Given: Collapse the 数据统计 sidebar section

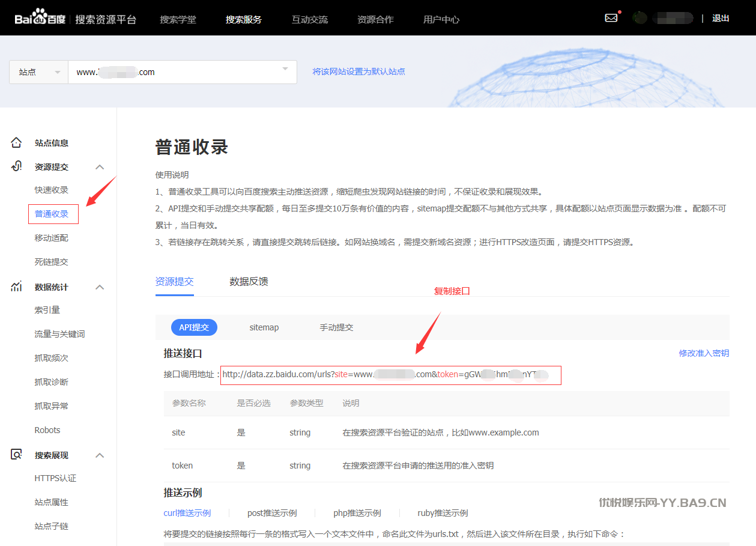Looking at the screenshot, I should [100, 287].
